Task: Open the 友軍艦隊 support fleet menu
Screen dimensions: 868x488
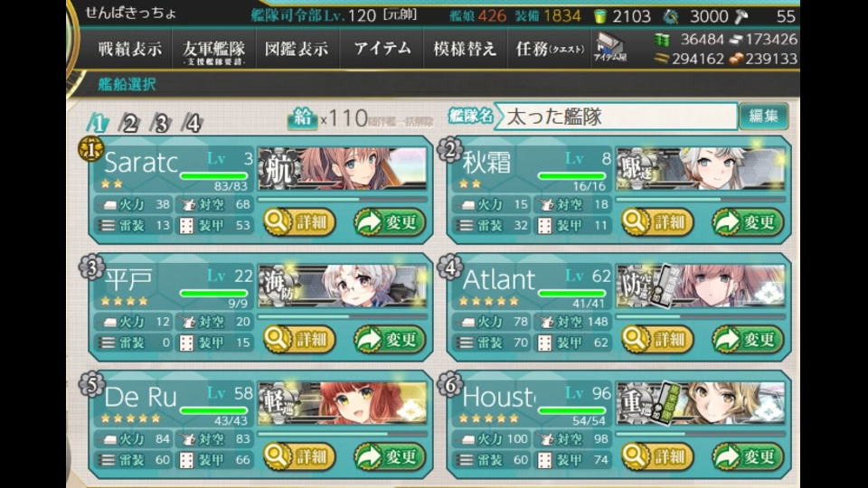Action: [213, 51]
